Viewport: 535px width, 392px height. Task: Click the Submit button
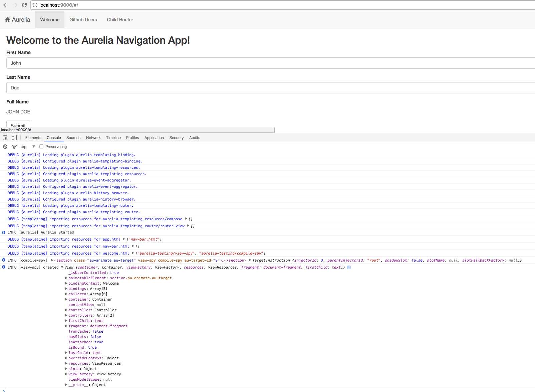coord(18,125)
